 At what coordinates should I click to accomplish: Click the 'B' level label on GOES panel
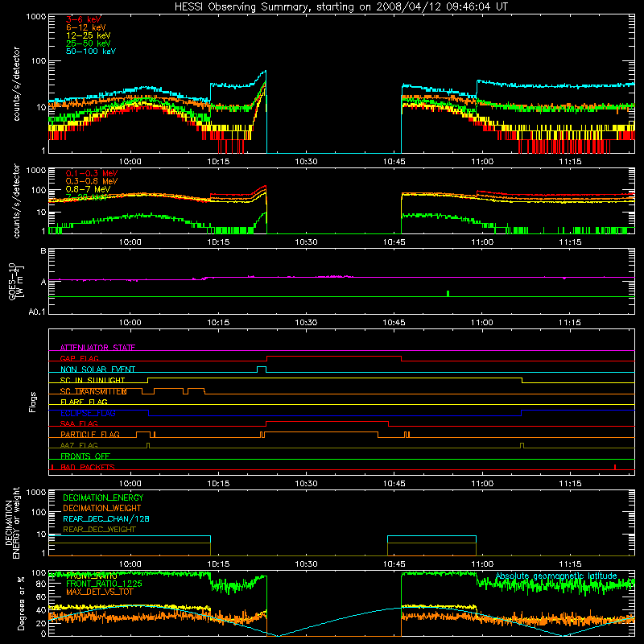(43, 251)
